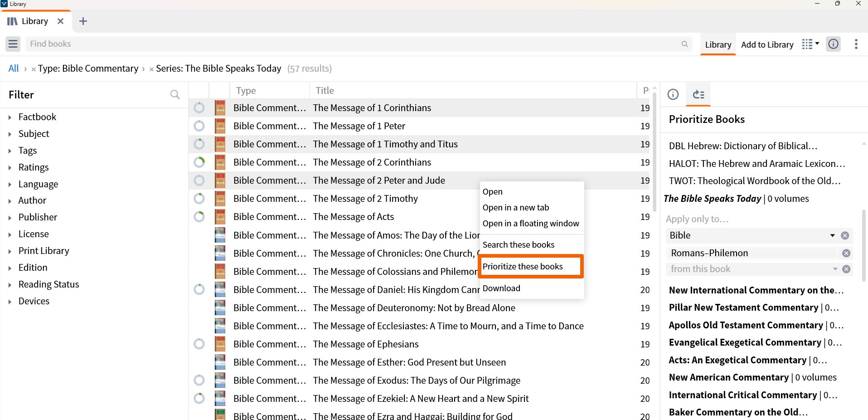This screenshot has height=420, width=868.
Task: Select HALOT Hebrew and Aramaic Lexicon entry
Action: pos(756,164)
